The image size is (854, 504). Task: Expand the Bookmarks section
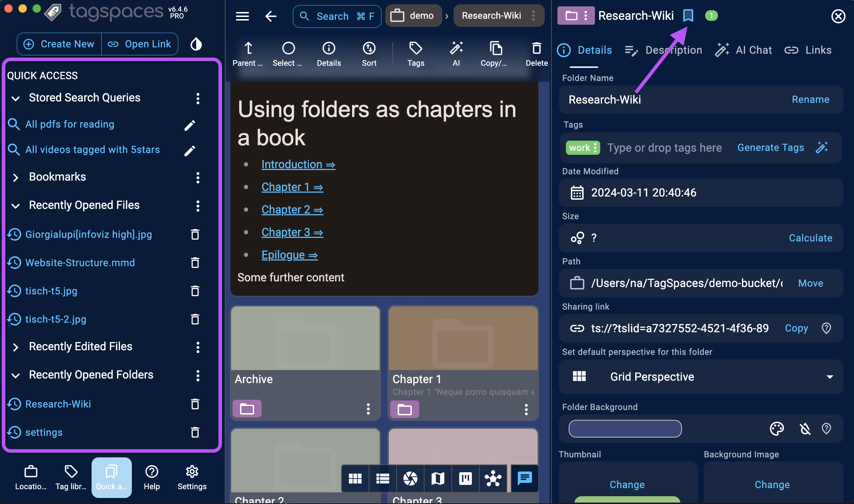pyautogui.click(x=16, y=177)
